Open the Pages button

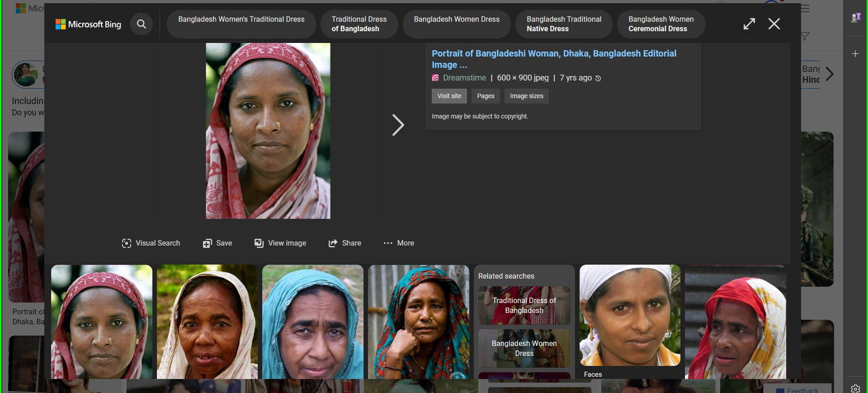(x=486, y=96)
